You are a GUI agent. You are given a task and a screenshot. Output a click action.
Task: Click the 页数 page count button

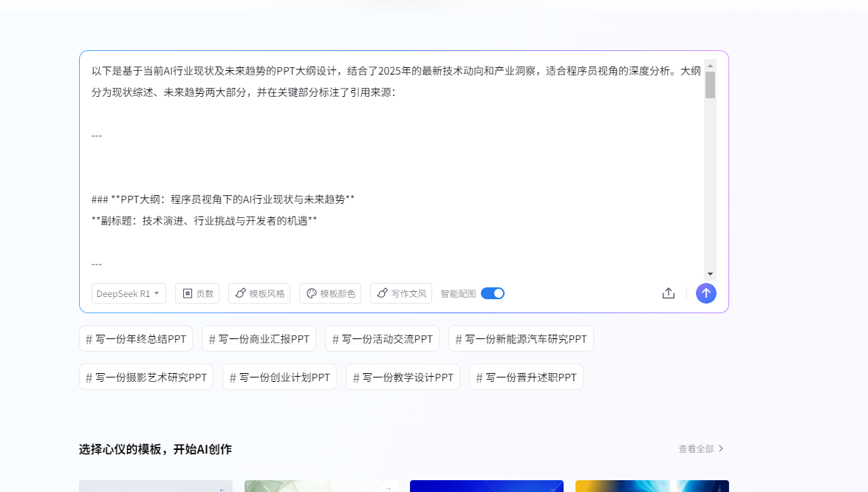click(x=198, y=293)
